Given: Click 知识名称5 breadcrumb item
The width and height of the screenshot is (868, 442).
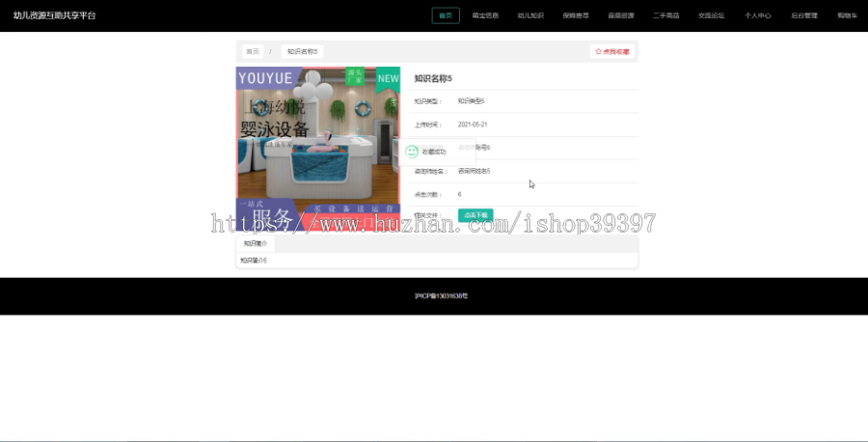Looking at the screenshot, I should [302, 51].
